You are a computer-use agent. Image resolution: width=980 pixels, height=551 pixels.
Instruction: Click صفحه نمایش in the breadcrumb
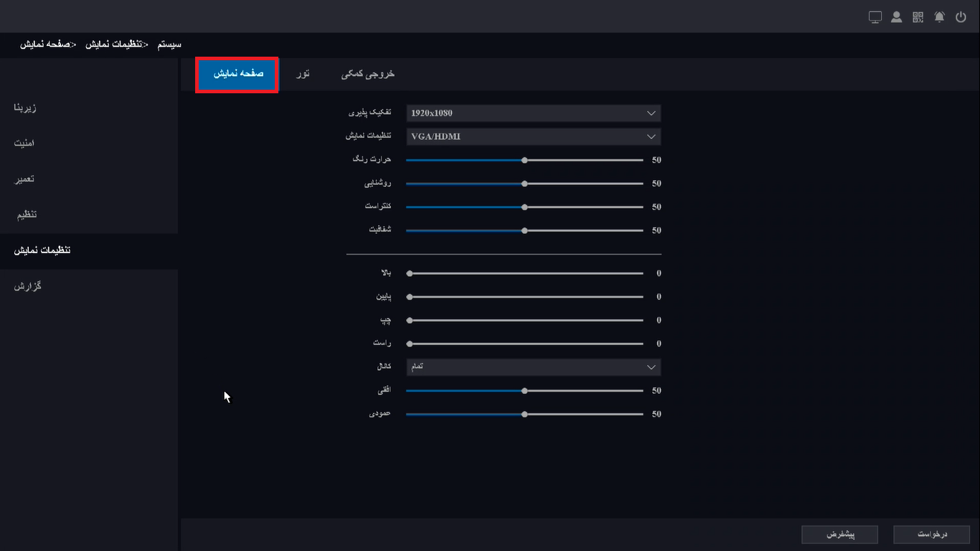pos(44,44)
